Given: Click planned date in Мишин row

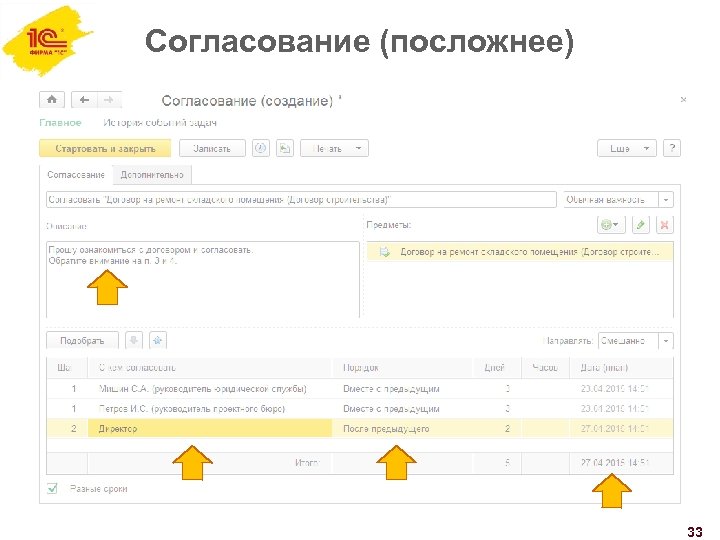Looking at the screenshot, I should pos(621,389).
